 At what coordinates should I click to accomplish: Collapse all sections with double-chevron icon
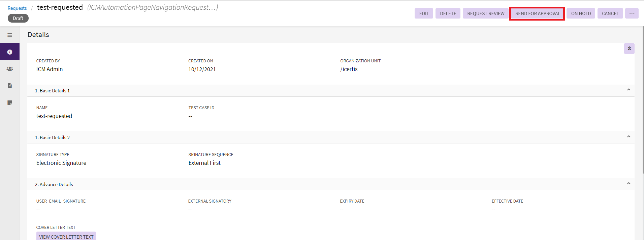(x=629, y=49)
